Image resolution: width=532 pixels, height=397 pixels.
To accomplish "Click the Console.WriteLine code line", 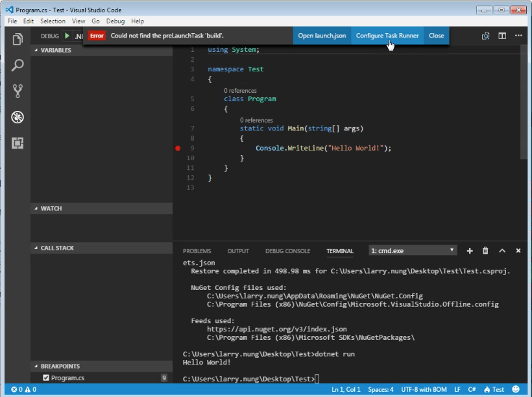I will [x=323, y=149].
